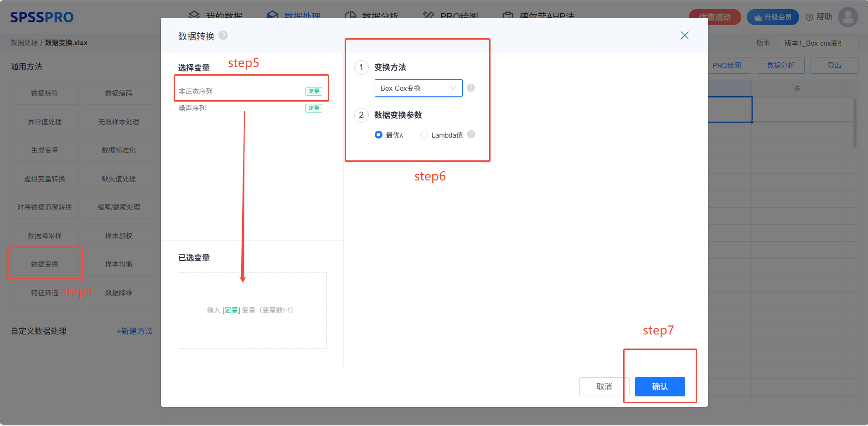
Task: Select the 最优λ radio option
Action: tap(378, 135)
